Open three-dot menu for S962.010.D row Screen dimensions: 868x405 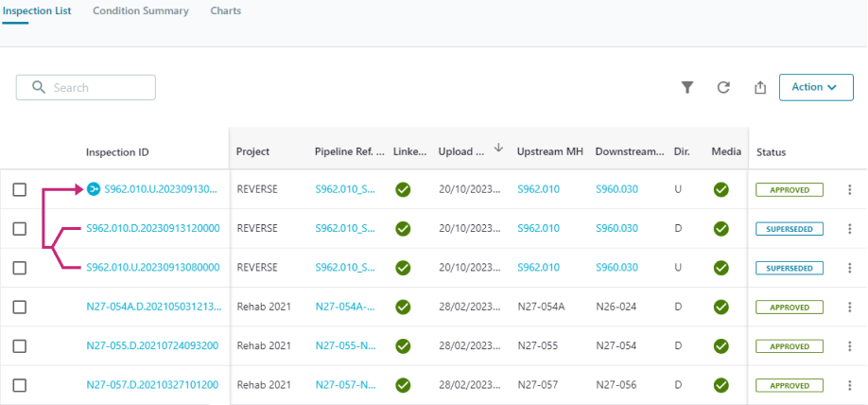pyautogui.click(x=849, y=229)
